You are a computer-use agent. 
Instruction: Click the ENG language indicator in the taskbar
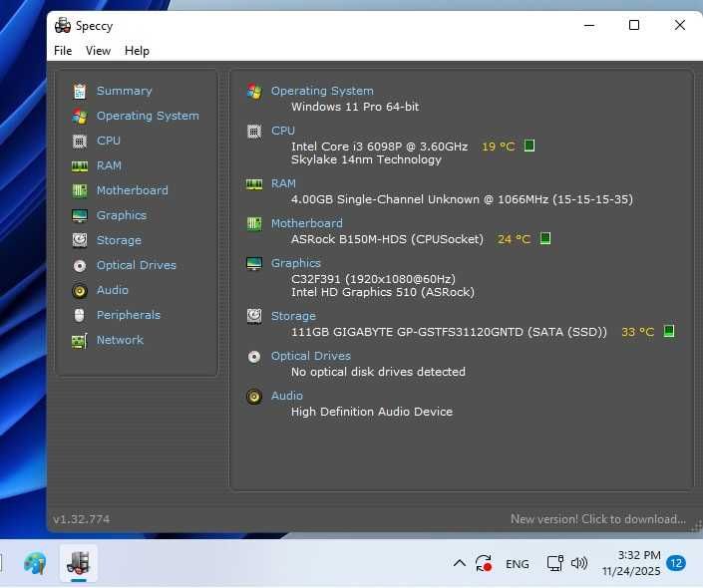[x=517, y=564]
